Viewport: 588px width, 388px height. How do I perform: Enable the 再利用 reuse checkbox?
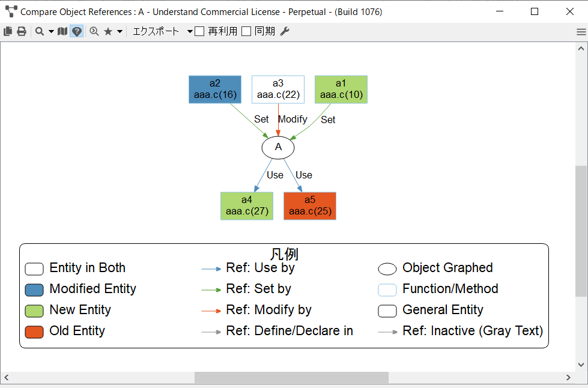[x=199, y=31]
